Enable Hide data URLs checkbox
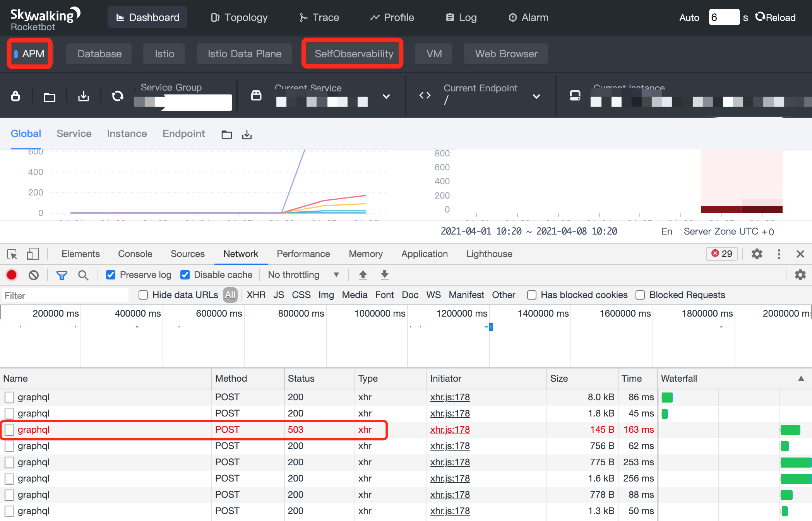The width and height of the screenshot is (812, 521). coord(143,295)
